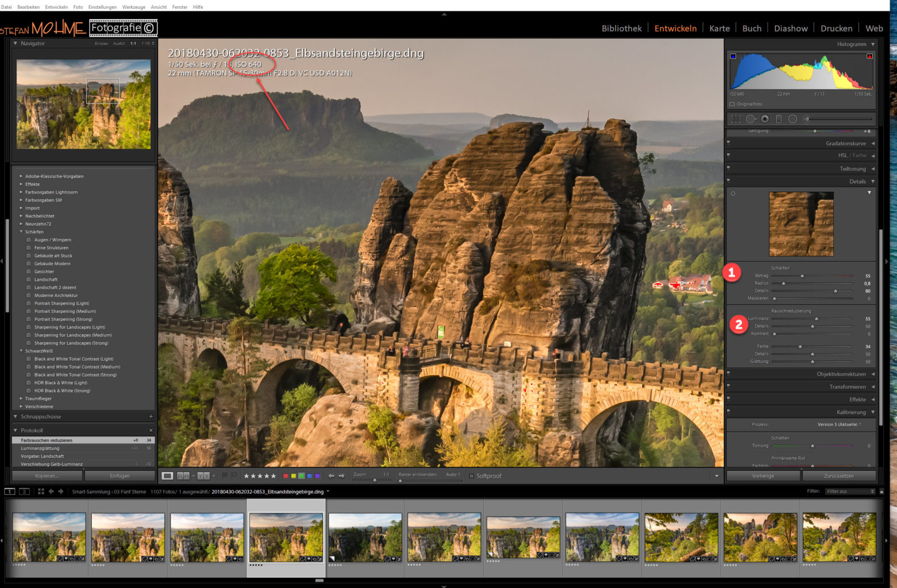Toggle the Gradationskurve panel switch
The image size is (897, 588).
[x=729, y=143]
